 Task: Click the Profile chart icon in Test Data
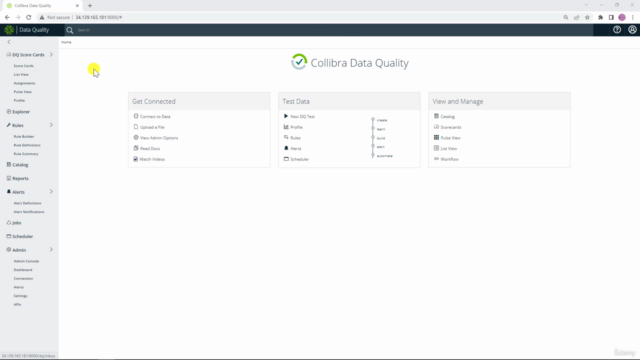pos(286,127)
